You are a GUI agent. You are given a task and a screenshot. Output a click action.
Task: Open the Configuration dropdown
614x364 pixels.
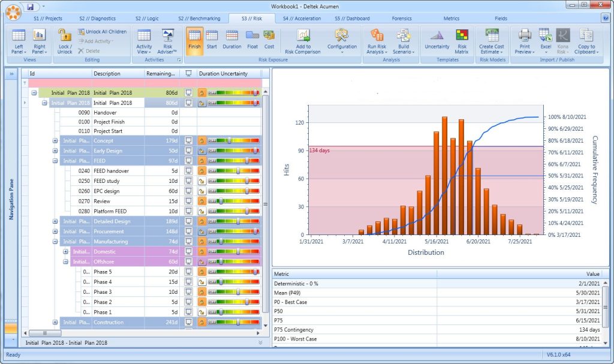pos(342,41)
